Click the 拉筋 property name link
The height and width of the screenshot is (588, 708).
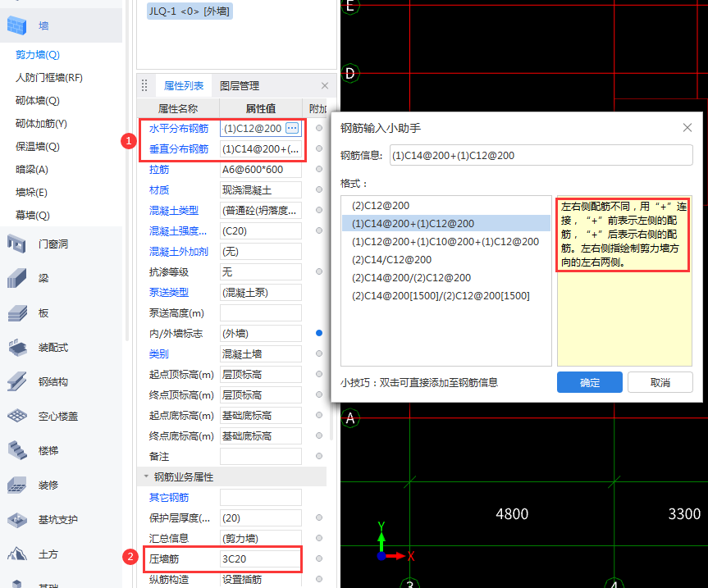click(x=159, y=169)
